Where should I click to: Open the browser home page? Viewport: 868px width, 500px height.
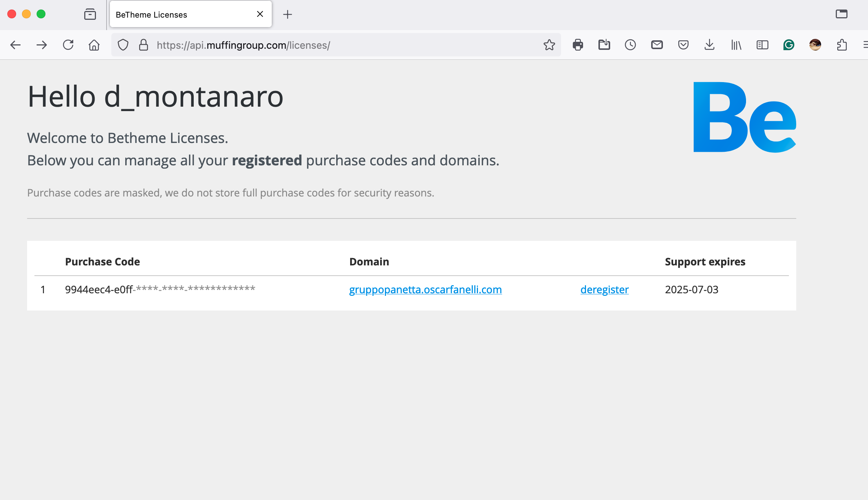click(x=94, y=45)
